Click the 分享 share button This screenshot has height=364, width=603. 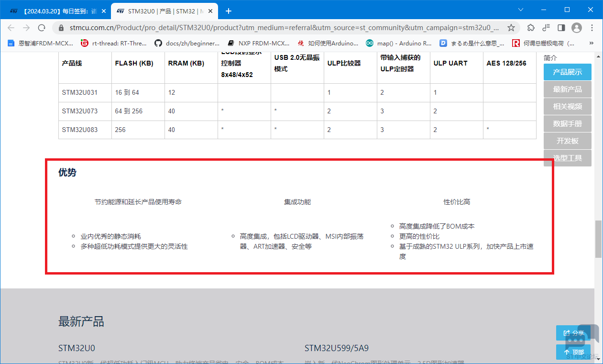click(573, 333)
